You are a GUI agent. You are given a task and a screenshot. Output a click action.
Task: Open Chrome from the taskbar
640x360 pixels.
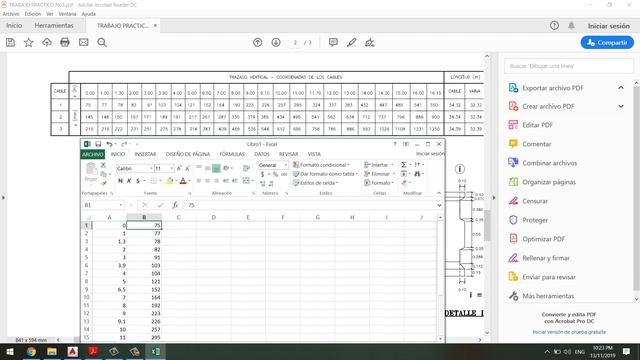tap(31, 351)
